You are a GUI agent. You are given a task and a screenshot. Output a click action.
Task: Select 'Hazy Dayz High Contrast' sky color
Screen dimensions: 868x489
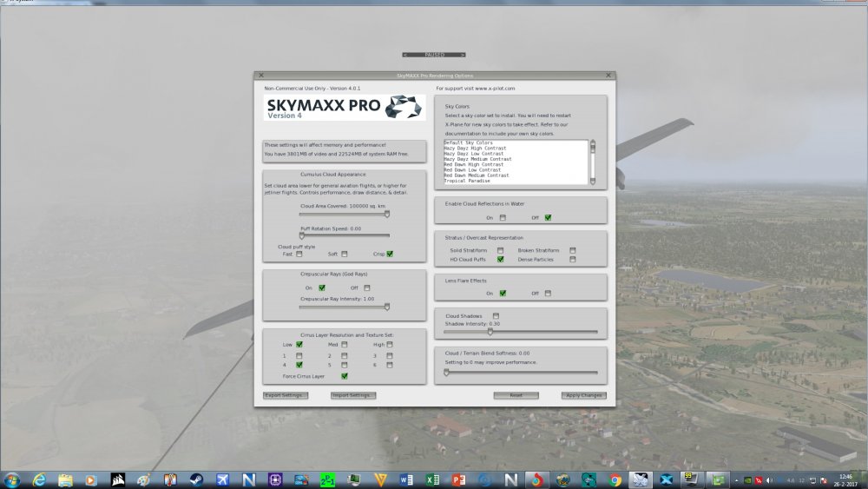475,149
